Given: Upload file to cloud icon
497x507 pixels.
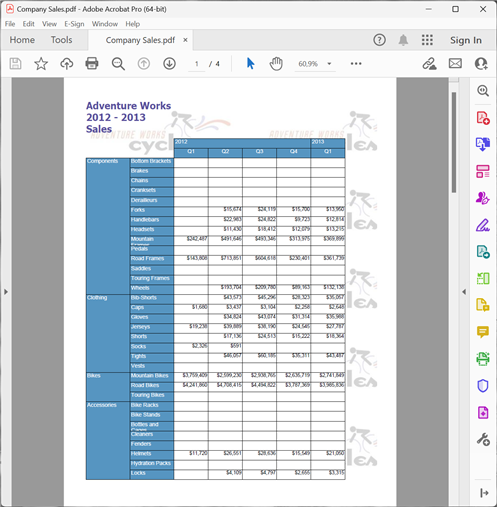Looking at the screenshot, I should pyautogui.click(x=67, y=64).
